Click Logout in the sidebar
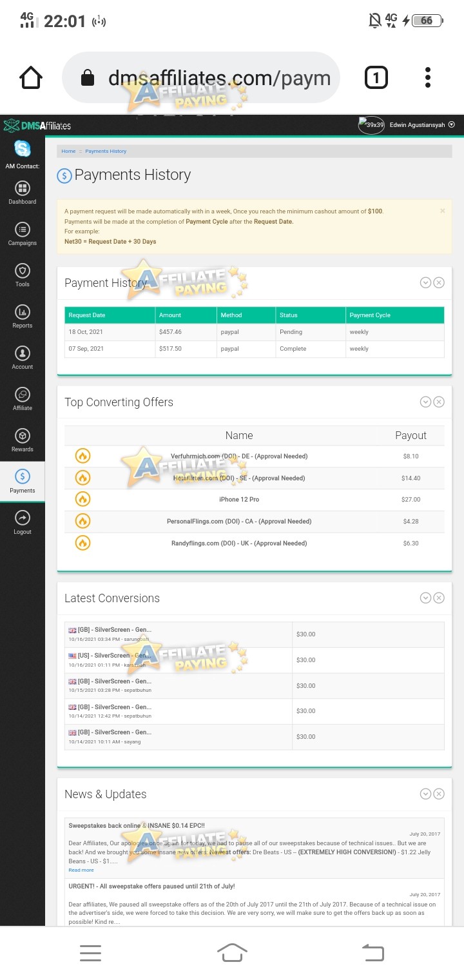This screenshot has height=980, width=464. 23,522
